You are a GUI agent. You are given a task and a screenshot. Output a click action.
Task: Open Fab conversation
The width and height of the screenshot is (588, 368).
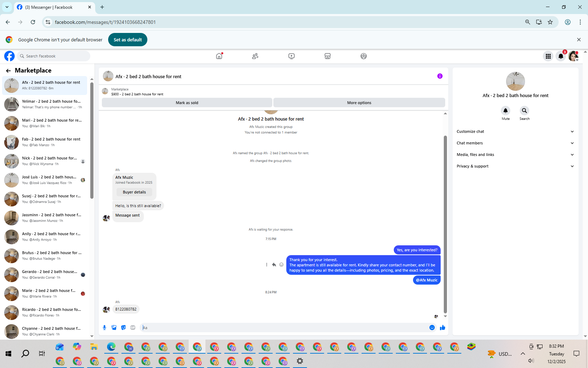pos(45,142)
